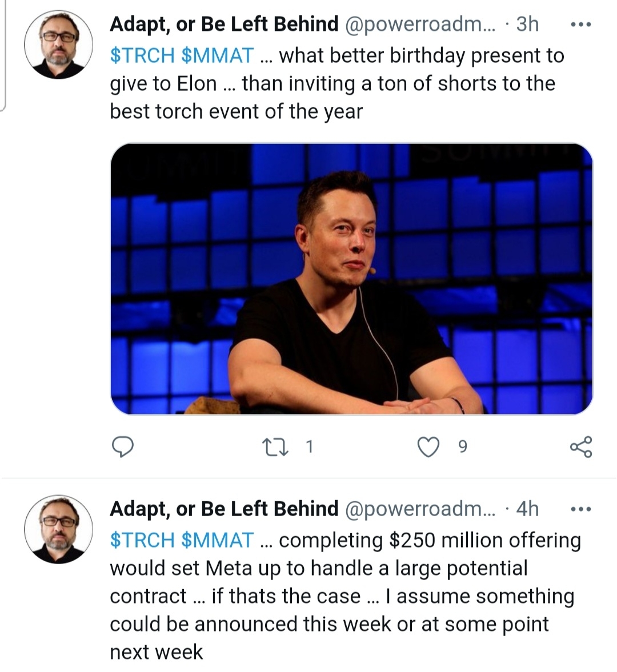This screenshot has width=617, height=672.
Task: Open the three-dot menu on the 3h tweet
Action: click(x=581, y=25)
